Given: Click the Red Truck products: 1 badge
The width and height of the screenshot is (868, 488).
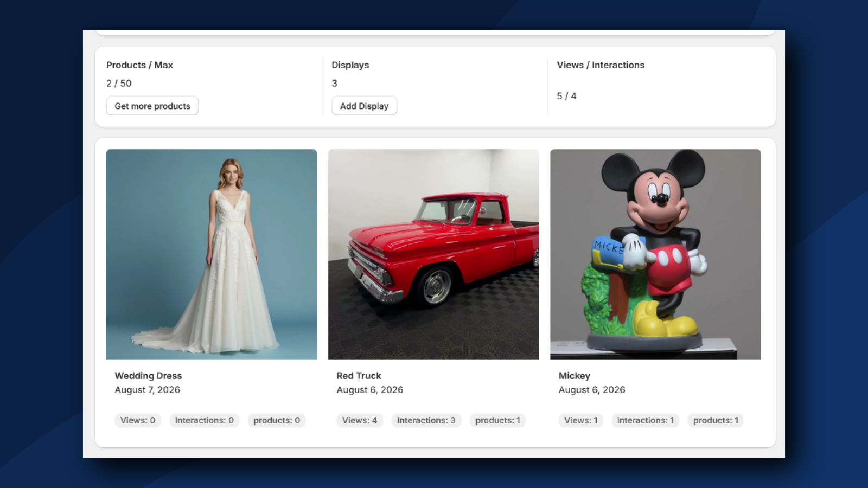Looking at the screenshot, I should (x=497, y=420).
